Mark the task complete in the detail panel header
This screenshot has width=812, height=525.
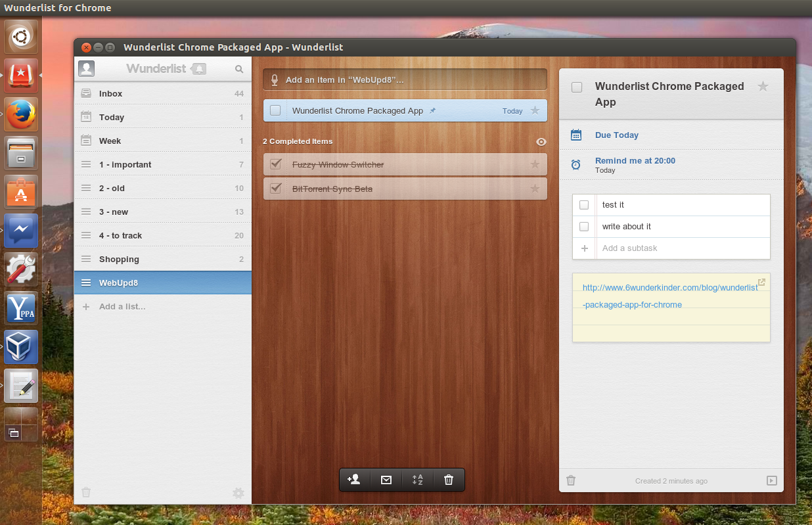(577, 87)
